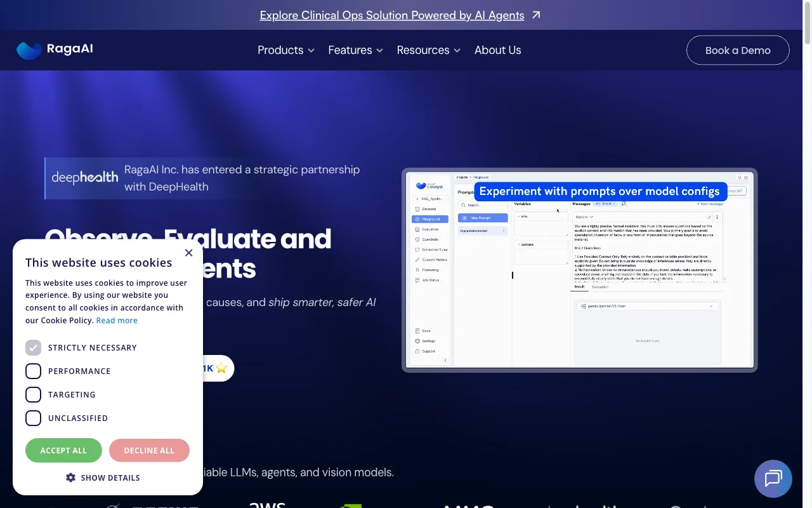Open the three-dot menu in System message
Viewport: 812px width, 508px height.
coord(717,217)
